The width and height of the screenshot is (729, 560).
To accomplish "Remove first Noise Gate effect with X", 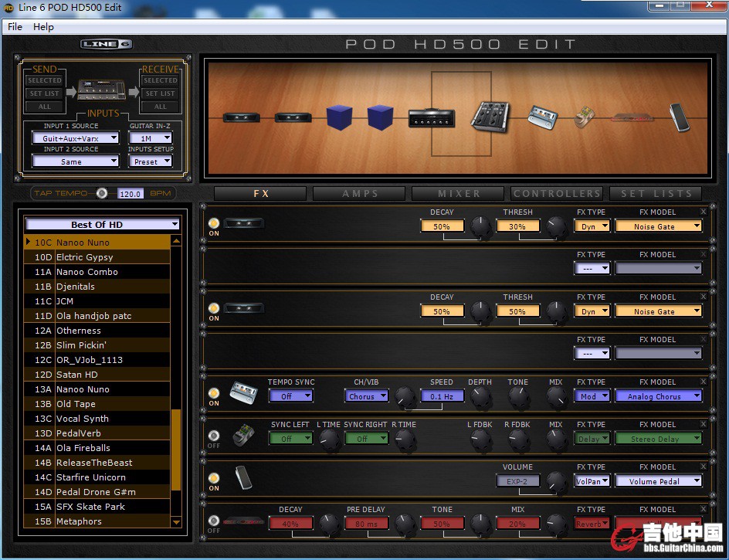I will [x=703, y=212].
